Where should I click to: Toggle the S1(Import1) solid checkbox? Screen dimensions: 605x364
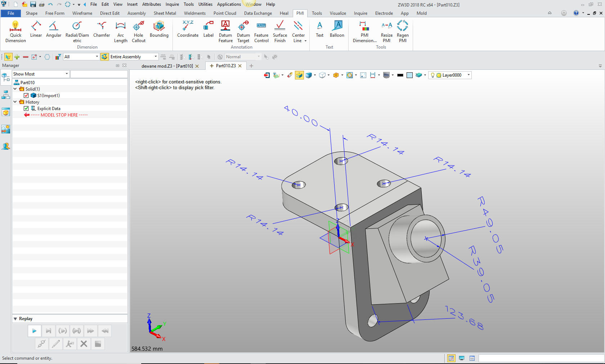click(x=26, y=96)
